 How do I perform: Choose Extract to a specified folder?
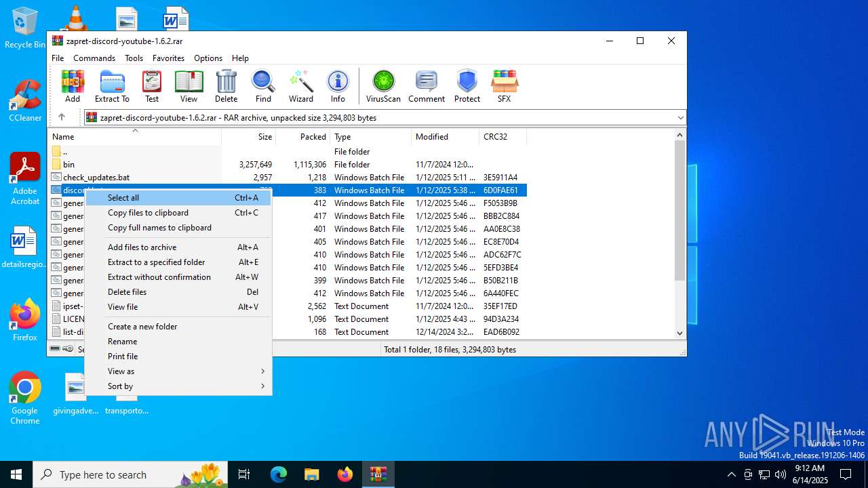coord(179,262)
